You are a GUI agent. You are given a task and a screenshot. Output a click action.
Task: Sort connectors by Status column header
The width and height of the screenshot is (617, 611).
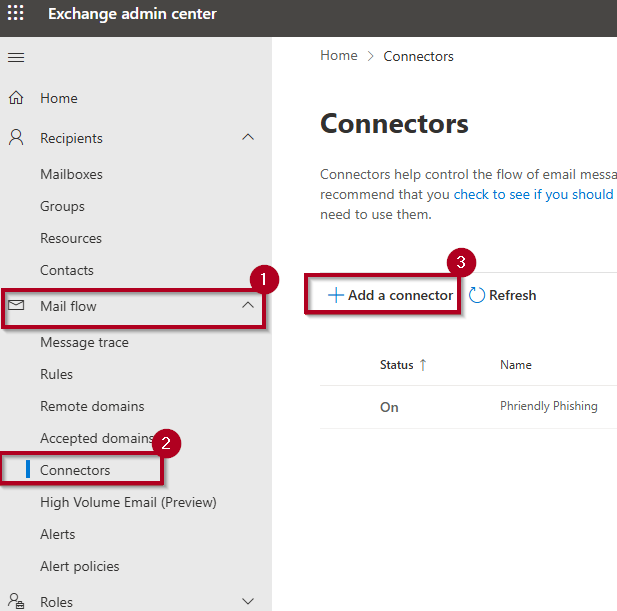pyautogui.click(x=397, y=365)
